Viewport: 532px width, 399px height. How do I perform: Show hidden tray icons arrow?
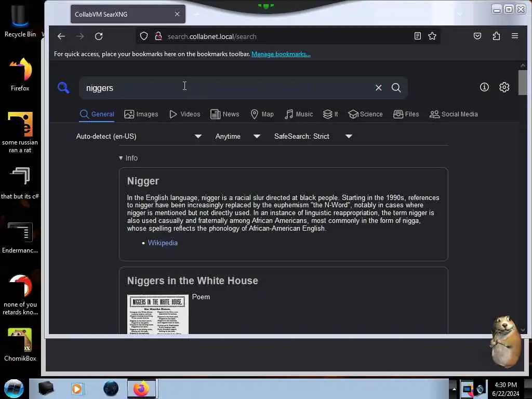pos(454,389)
